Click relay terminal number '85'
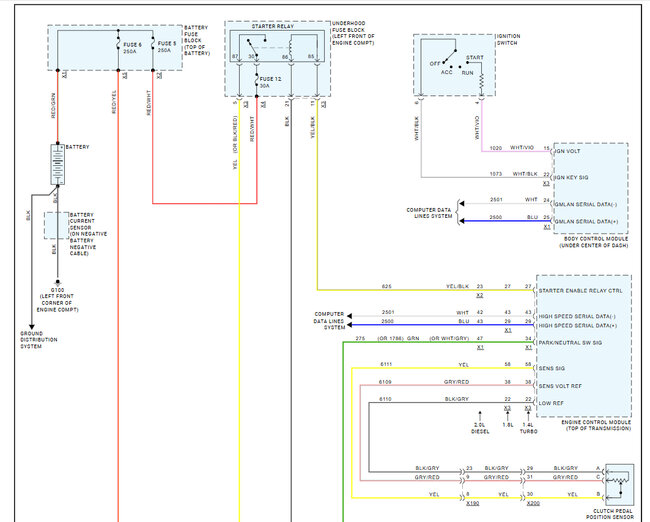Screen dimensions: 650x522 (x=311, y=56)
